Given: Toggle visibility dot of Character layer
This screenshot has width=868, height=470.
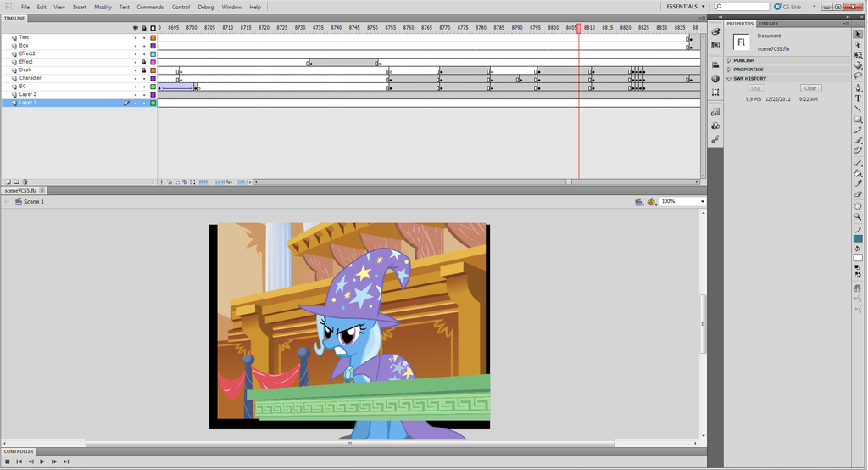Looking at the screenshot, I should click(x=136, y=78).
